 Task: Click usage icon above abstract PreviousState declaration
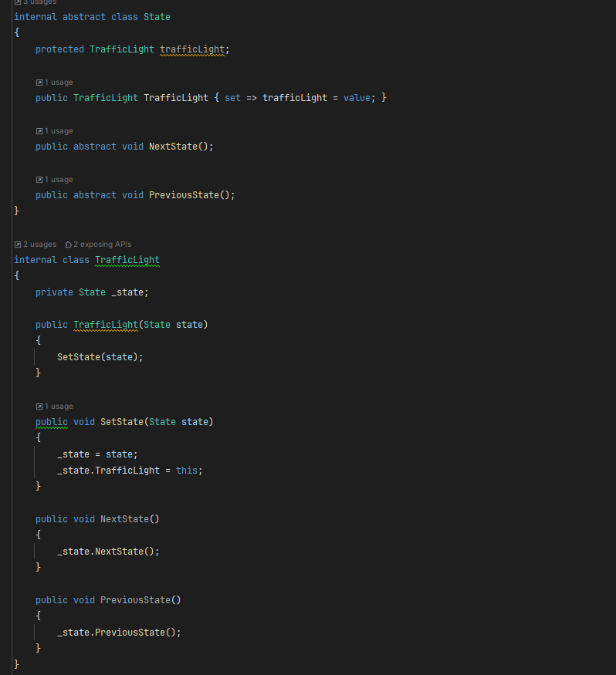click(39, 180)
